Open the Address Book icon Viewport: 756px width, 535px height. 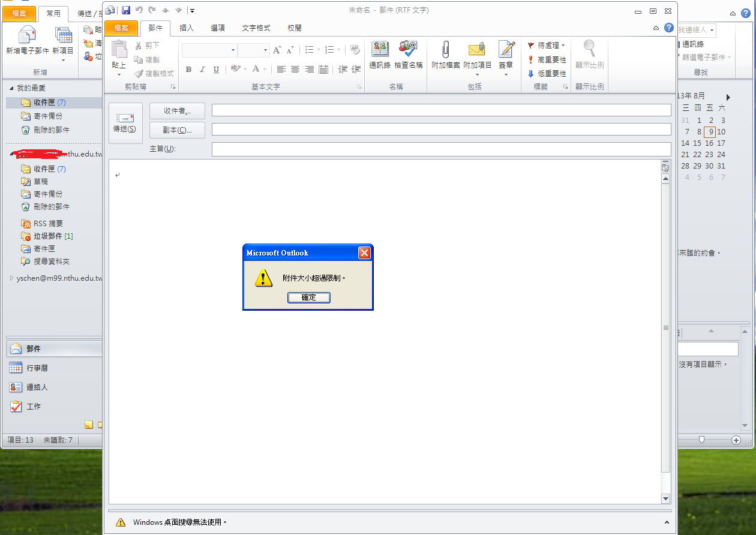tap(380, 50)
